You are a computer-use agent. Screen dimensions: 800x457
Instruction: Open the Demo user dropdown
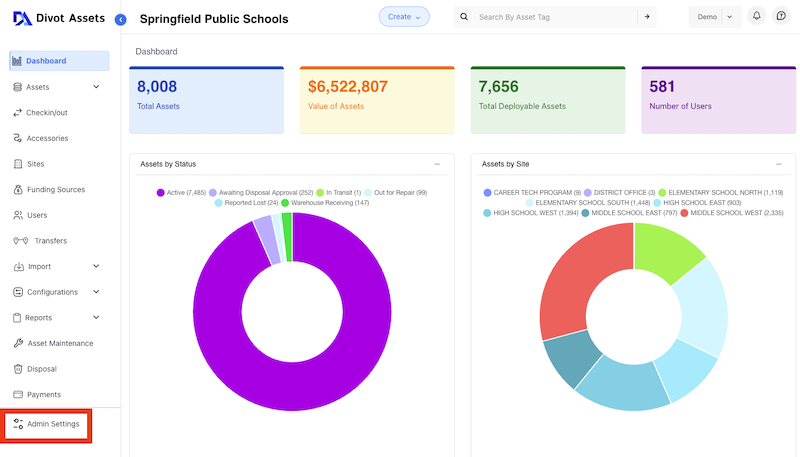714,17
